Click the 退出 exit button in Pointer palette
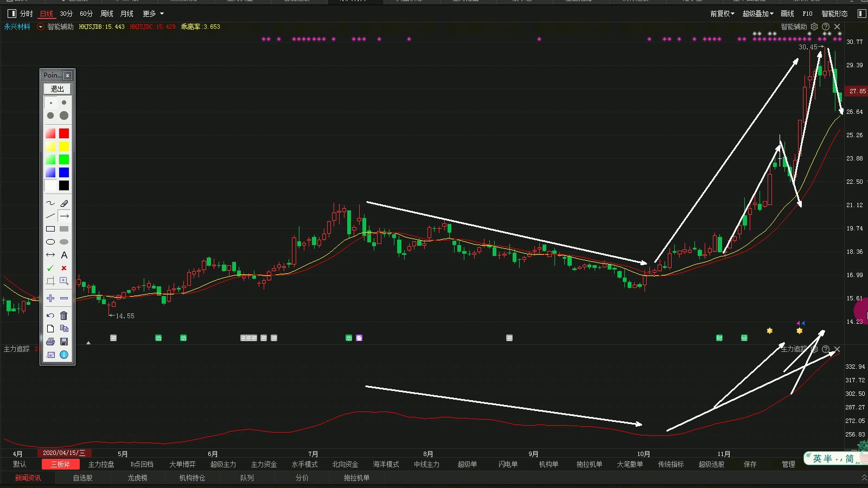This screenshot has width=868, height=488. [57, 88]
